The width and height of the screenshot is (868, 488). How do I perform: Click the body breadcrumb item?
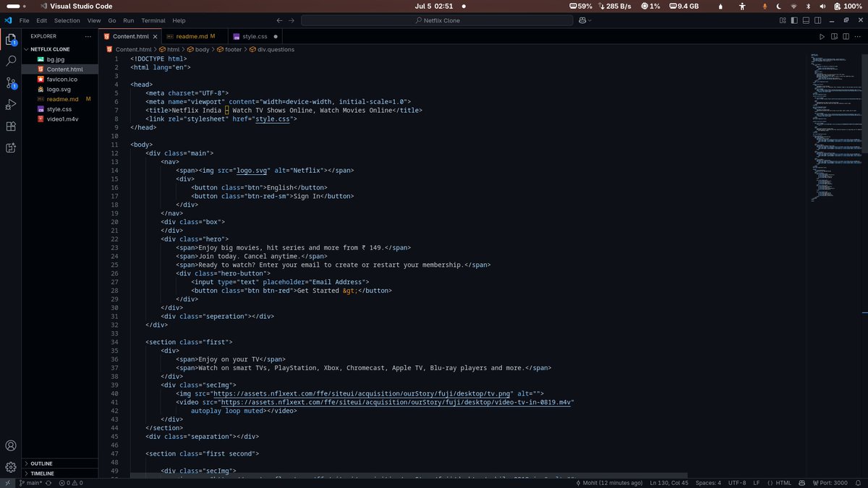tap(197, 49)
